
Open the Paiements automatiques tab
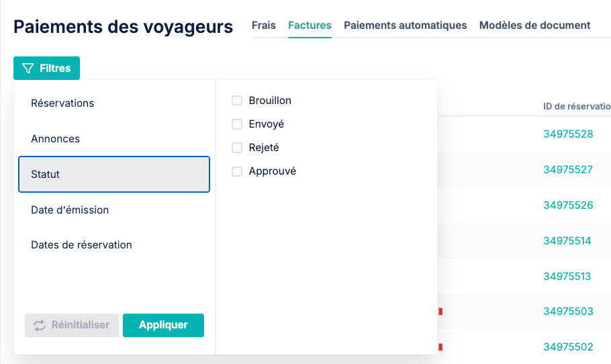click(406, 26)
